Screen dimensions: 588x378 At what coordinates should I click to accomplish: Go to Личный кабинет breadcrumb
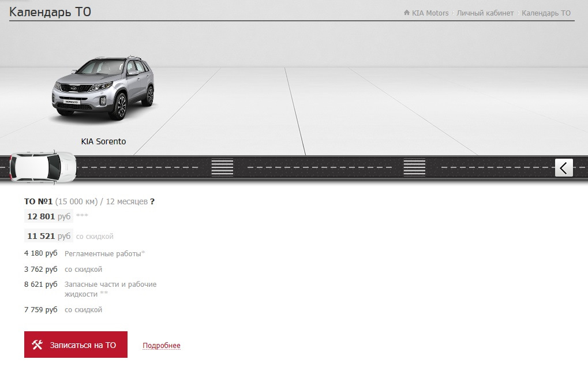tap(485, 13)
